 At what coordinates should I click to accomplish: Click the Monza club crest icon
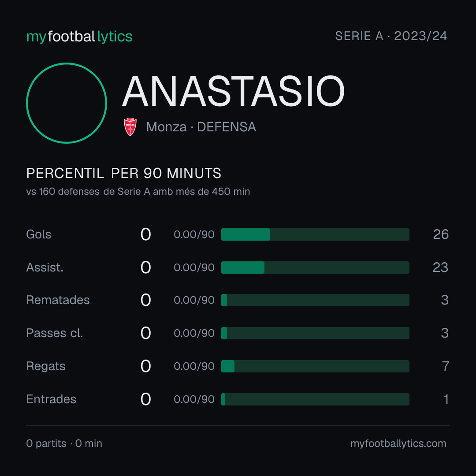pos(130,127)
